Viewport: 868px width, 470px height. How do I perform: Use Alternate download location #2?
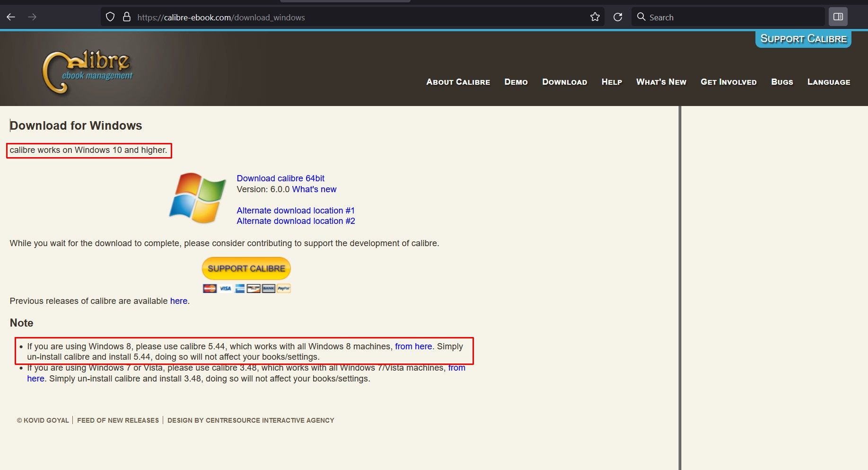[x=296, y=221]
